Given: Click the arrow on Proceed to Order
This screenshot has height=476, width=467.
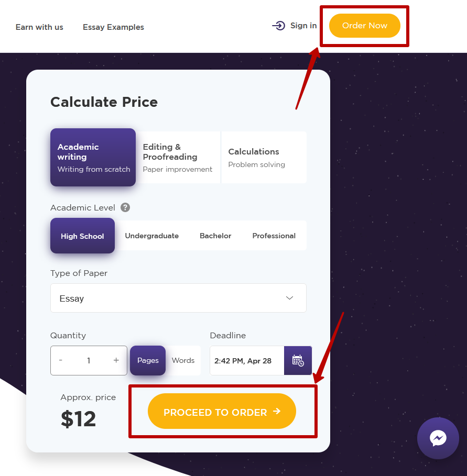Looking at the screenshot, I should tap(277, 412).
